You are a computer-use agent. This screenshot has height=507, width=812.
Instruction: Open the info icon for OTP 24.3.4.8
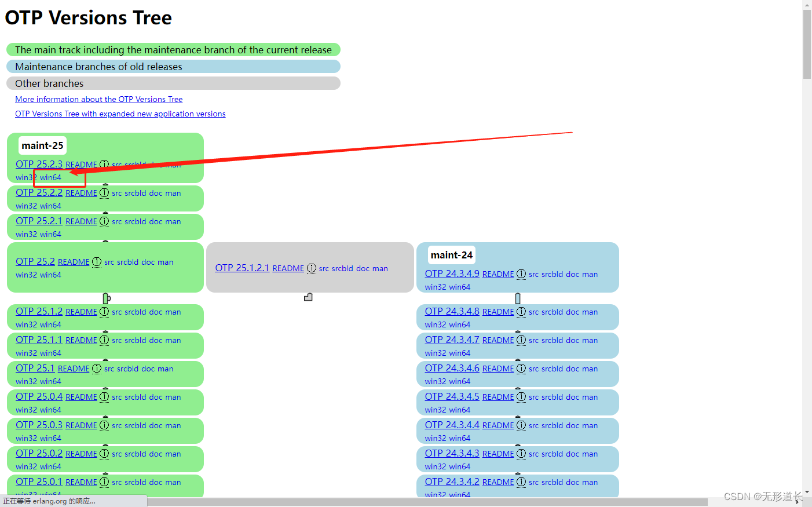521,312
